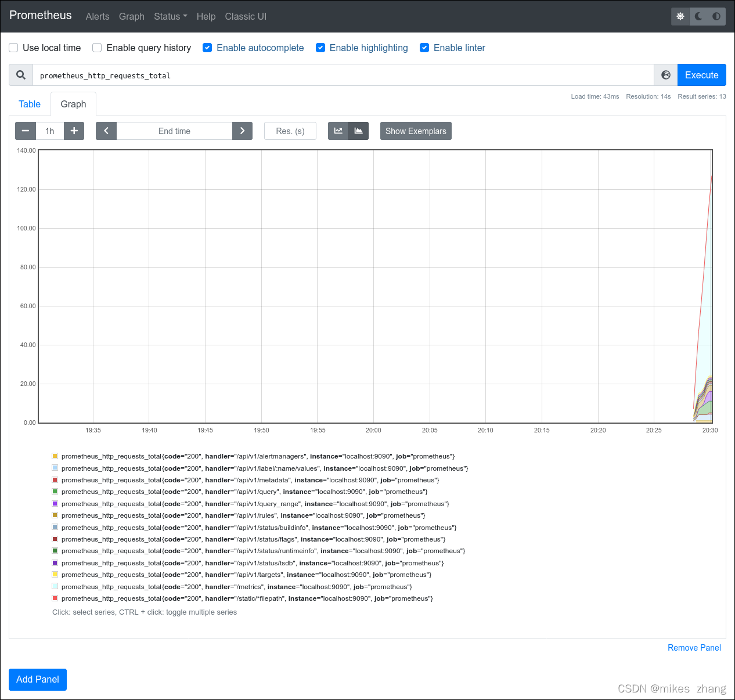Click the End time input field
Image resolution: width=735 pixels, height=700 pixels.
pyautogui.click(x=174, y=131)
